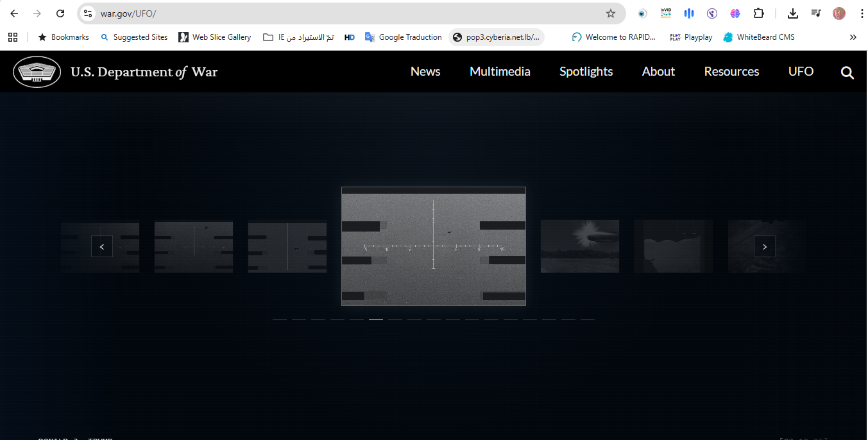Open Chrome three-dot menu

click(862, 13)
